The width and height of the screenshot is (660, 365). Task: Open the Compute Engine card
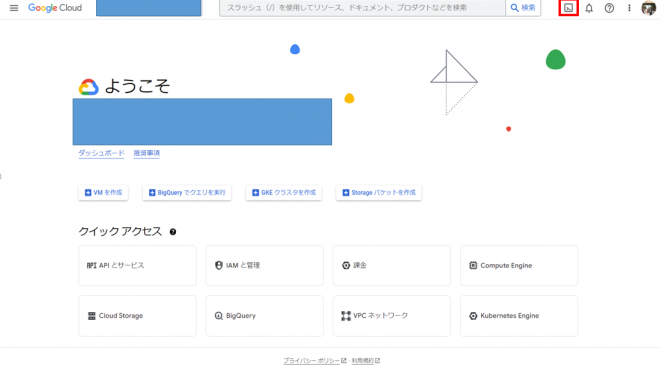(x=519, y=266)
